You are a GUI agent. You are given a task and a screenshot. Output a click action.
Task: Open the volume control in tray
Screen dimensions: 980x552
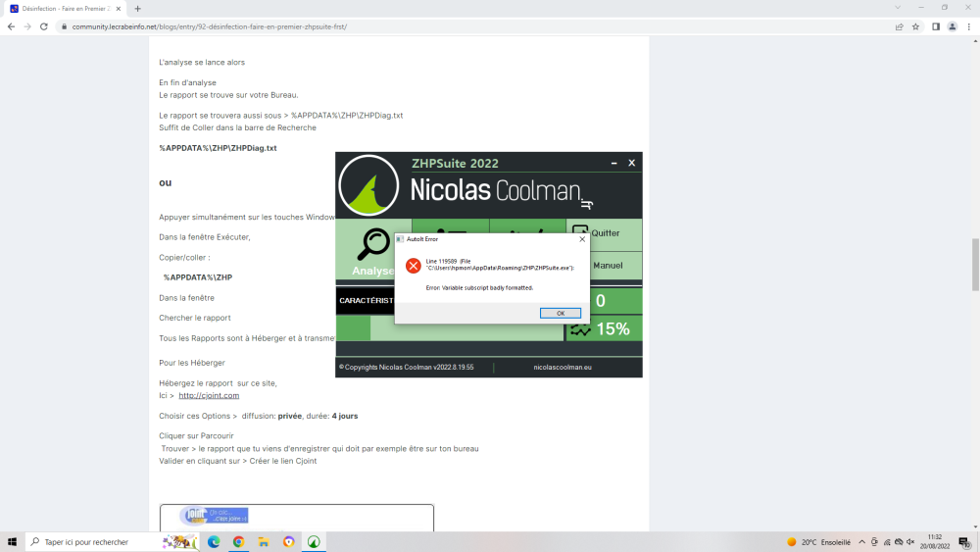(x=910, y=542)
